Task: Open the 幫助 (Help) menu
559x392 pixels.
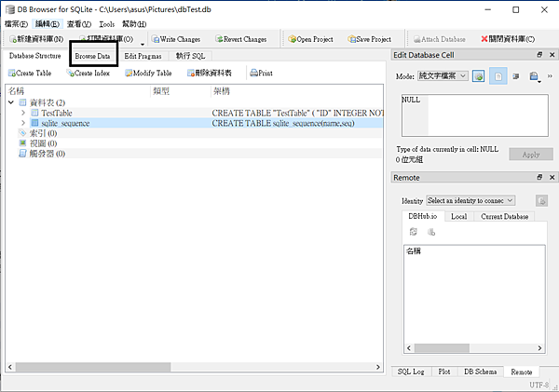Action: [x=134, y=24]
